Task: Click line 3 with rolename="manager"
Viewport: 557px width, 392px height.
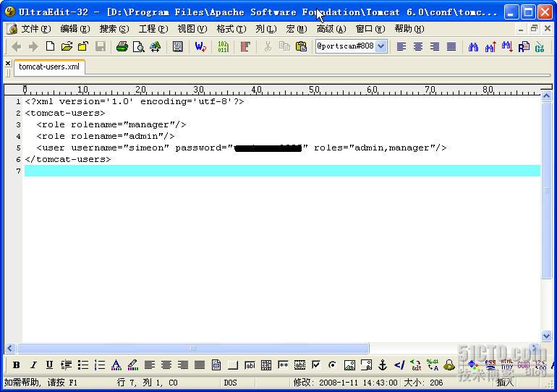Action: (111, 124)
